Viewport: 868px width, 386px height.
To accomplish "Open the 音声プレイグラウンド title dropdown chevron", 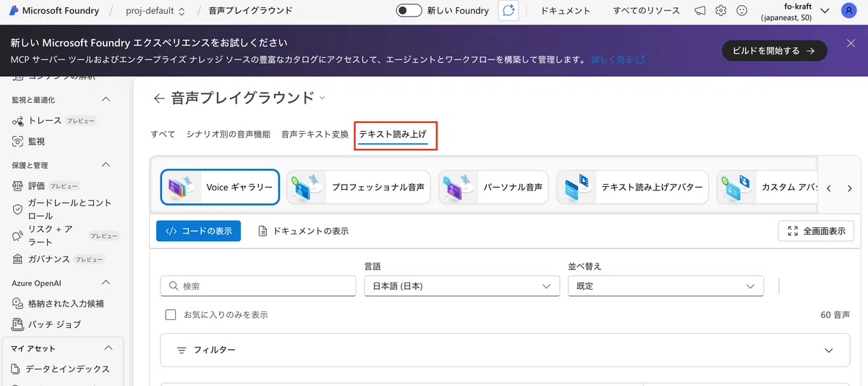I will [x=323, y=98].
